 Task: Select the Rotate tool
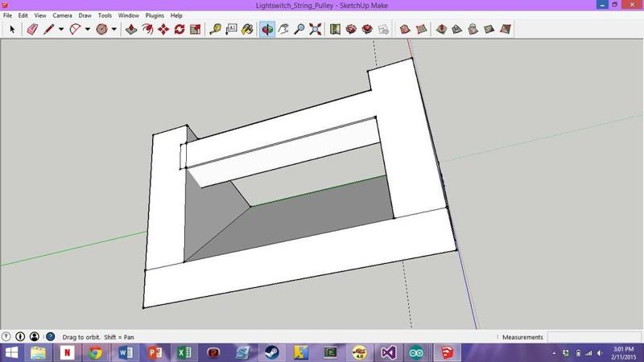point(180,29)
